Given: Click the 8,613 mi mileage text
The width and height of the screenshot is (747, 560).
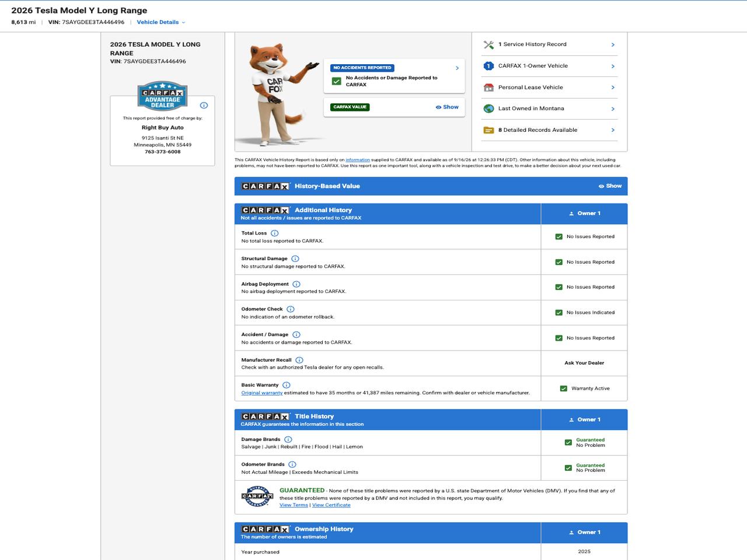Looking at the screenshot, I should click(23, 22).
